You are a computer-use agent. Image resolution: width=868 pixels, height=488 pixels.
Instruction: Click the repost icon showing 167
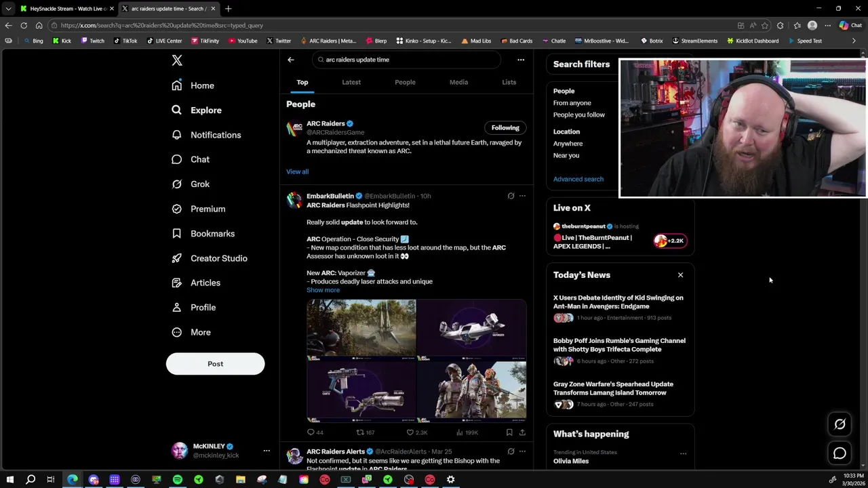360,432
